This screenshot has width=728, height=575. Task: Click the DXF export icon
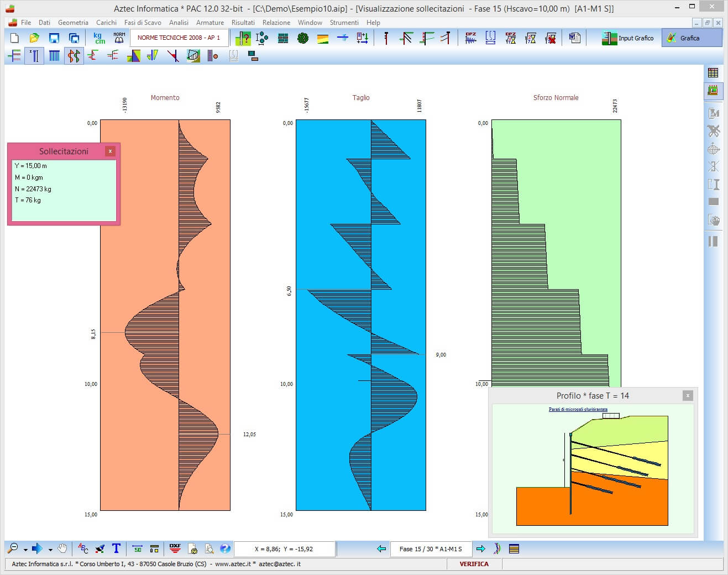click(175, 548)
